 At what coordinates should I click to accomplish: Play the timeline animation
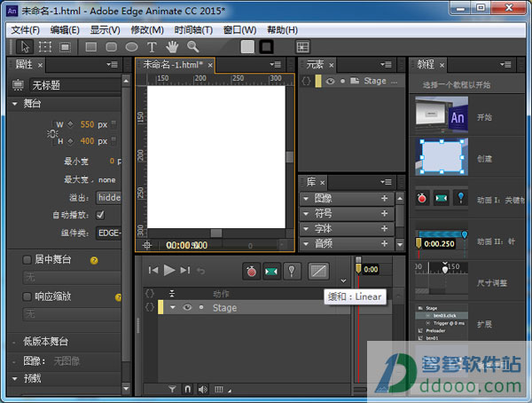point(169,271)
